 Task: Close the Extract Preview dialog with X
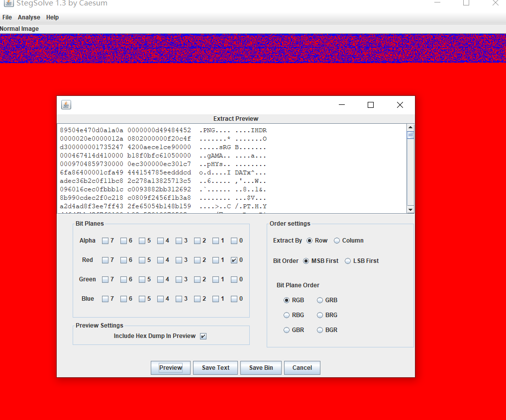coord(400,105)
